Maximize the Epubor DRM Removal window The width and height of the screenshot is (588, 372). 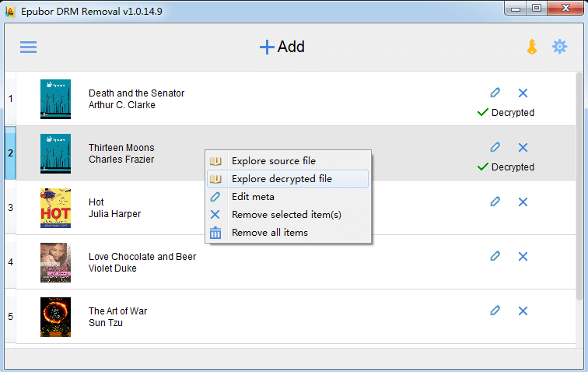click(537, 9)
